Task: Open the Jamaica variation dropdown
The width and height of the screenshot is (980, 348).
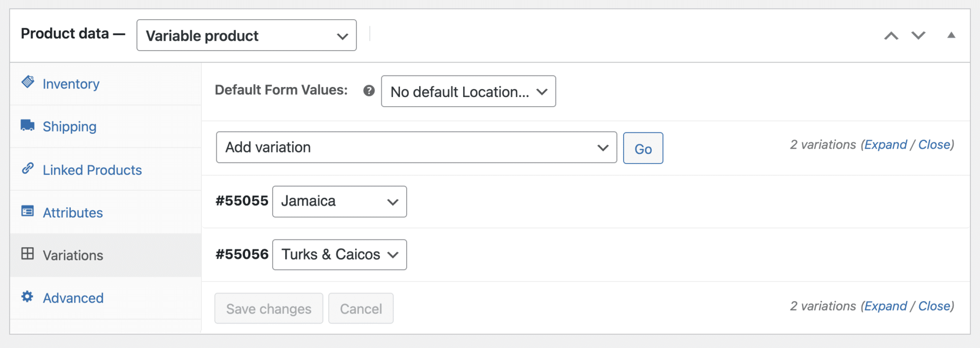Action: (x=339, y=202)
